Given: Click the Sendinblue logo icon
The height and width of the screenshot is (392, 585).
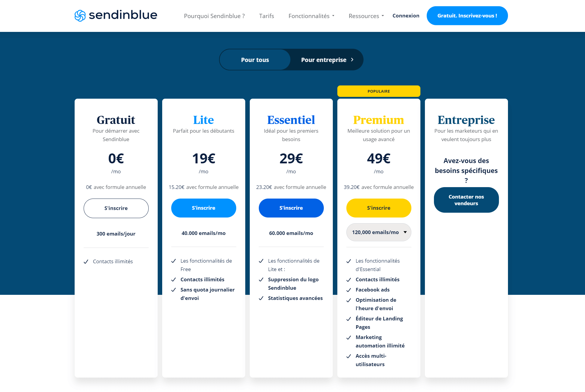Looking at the screenshot, I should coord(80,16).
